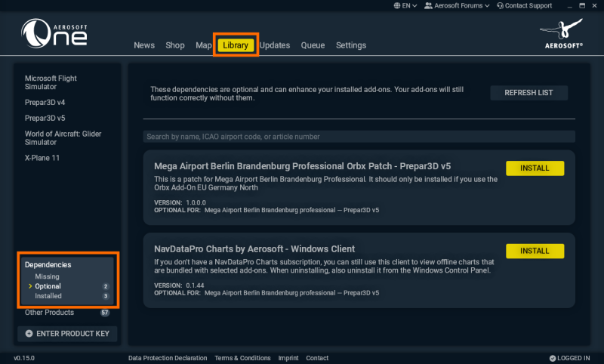Open the EN language dropdown

point(405,6)
